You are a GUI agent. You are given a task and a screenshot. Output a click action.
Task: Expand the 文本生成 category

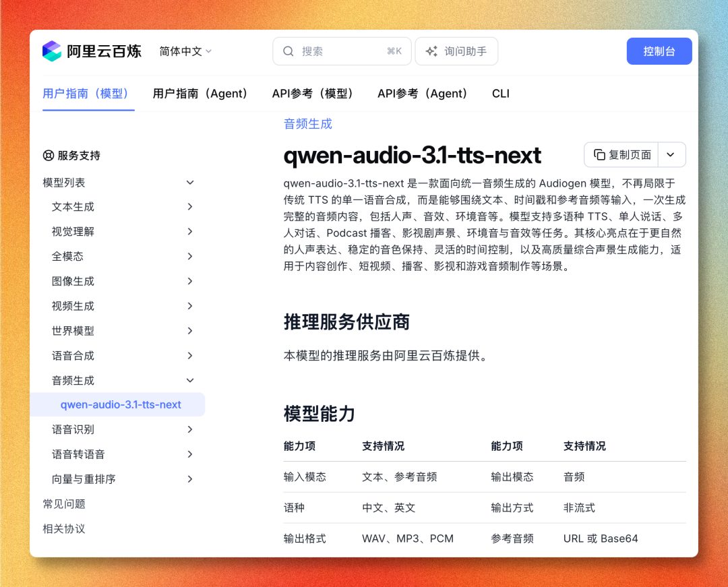(190, 206)
